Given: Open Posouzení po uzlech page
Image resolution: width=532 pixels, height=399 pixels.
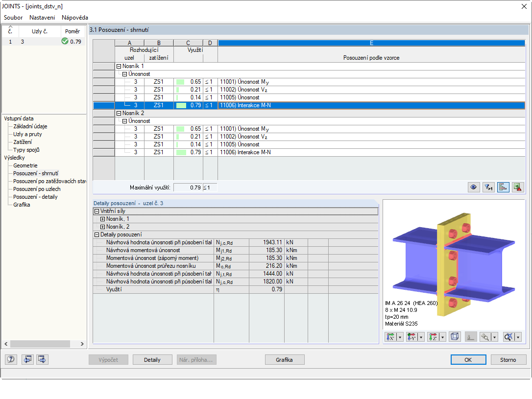Looking at the screenshot, I should 37,189.
